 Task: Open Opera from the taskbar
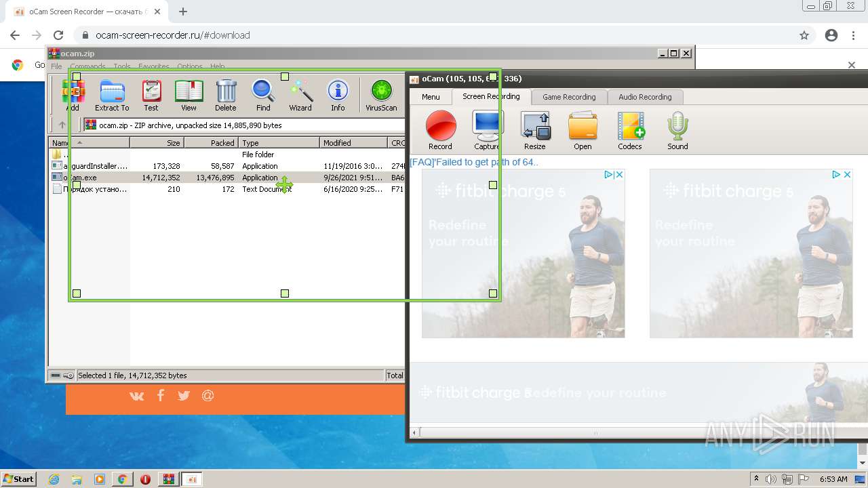coord(145,479)
